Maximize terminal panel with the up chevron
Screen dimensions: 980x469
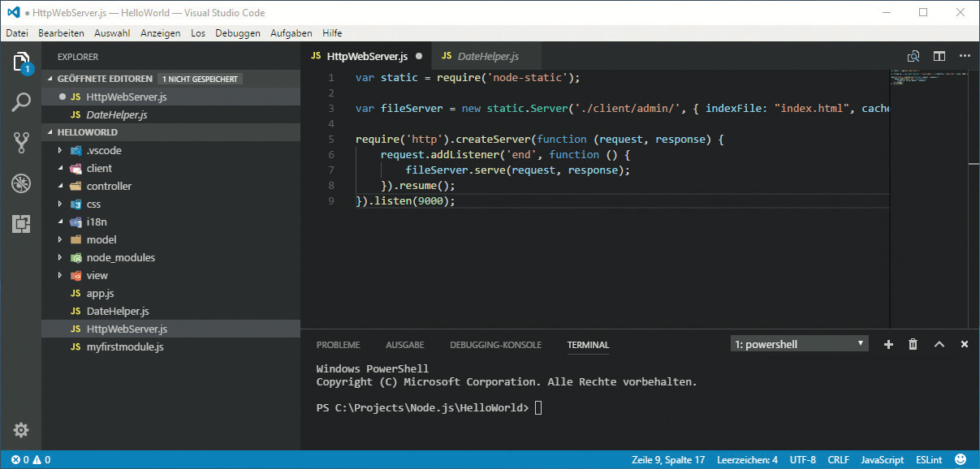tap(939, 344)
